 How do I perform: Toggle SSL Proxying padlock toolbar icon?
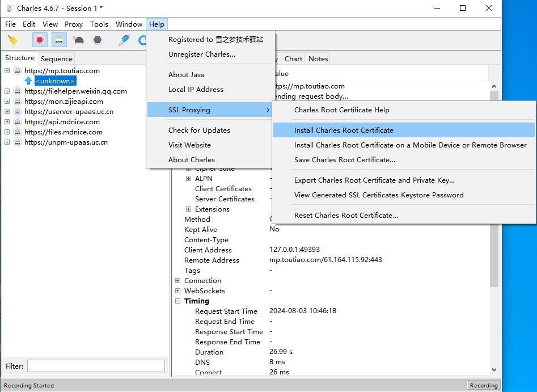tap(59, 40)
